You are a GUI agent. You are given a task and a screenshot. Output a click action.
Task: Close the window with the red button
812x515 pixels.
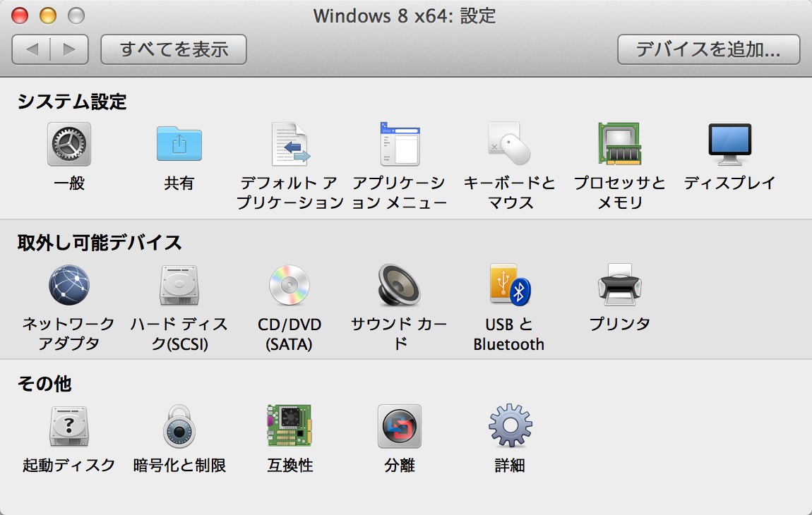pos(20,16)
